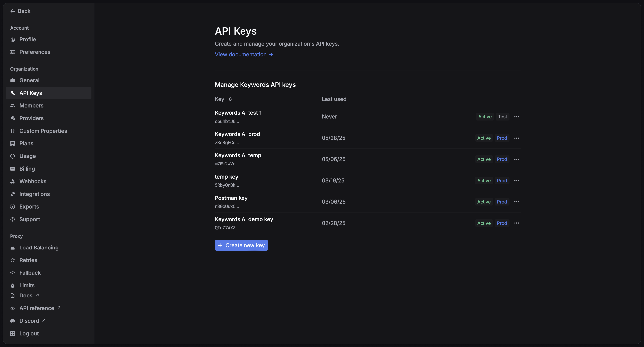This screenshot has width=644, height=347.
Task: Open options menu for Keywords AI demo key
Action: (517, 223)
